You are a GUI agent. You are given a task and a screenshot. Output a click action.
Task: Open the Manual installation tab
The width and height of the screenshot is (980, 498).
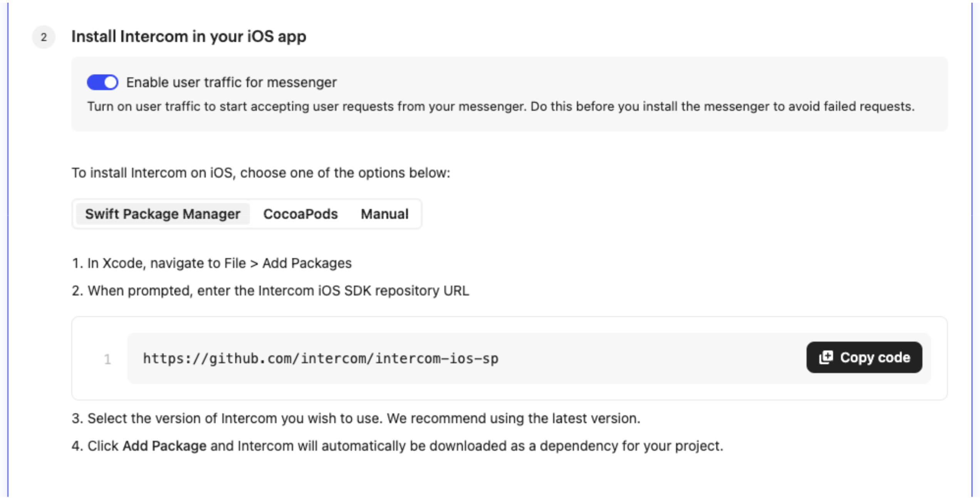[x=384, y=214]
